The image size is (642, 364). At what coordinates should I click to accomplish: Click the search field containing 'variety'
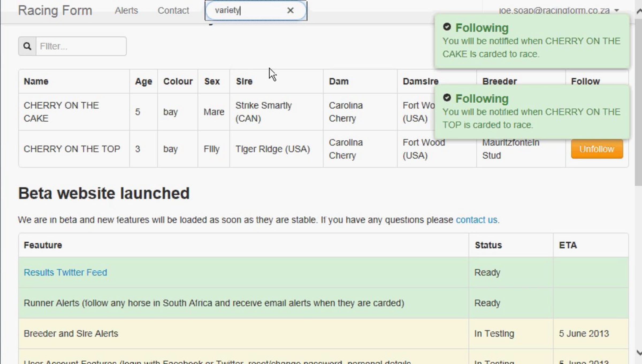(256, 10)
